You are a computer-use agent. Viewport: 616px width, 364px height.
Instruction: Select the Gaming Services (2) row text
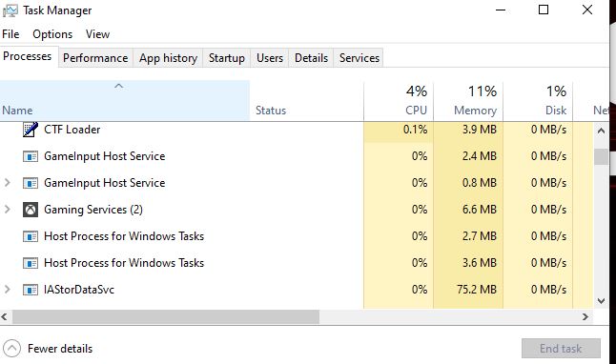point(93,210)
